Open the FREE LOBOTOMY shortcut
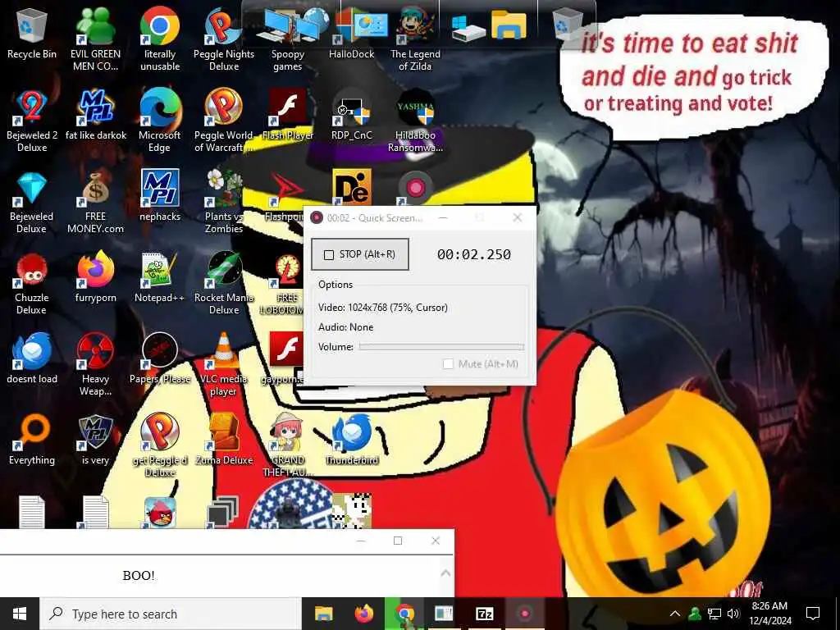This screenshot has height=630, width=840. tap(288, 283)
